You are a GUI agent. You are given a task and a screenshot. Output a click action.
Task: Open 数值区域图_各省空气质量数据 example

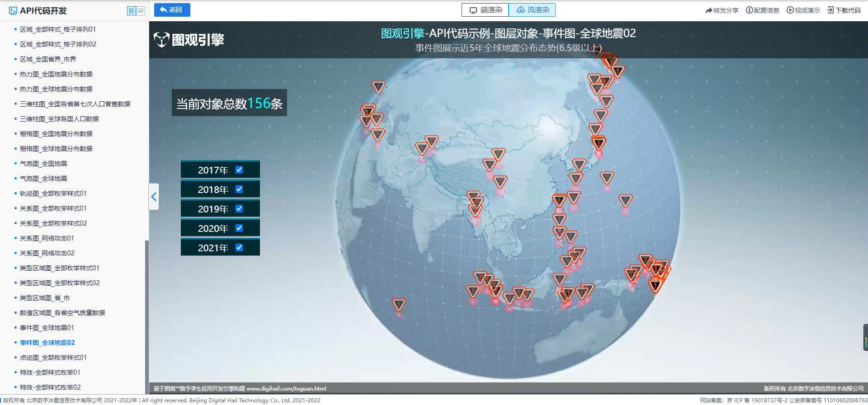[62, 313]
